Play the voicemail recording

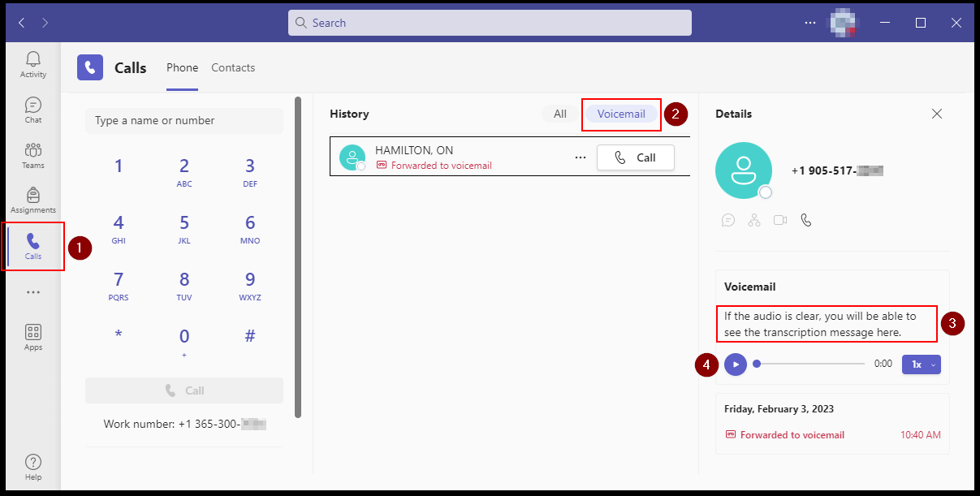click(x=735, y=364)
